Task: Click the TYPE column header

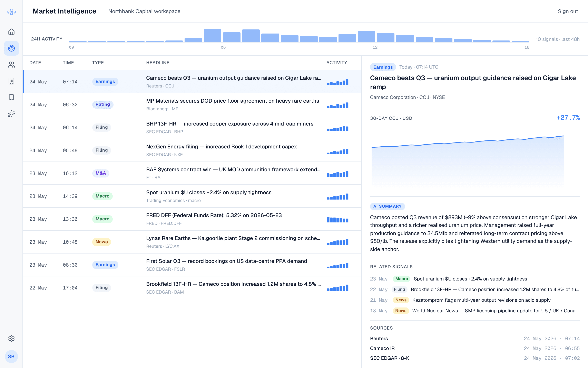Action: [98, 63]
